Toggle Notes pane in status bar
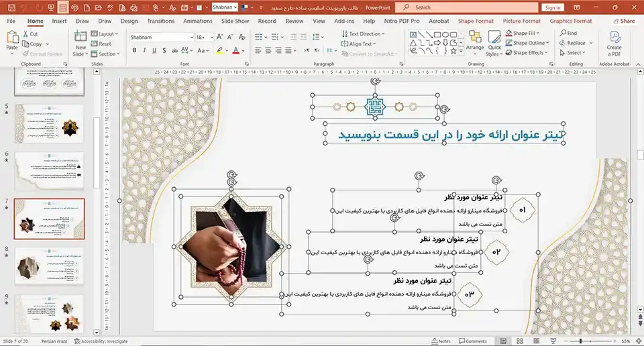Viewport: 644px width, 346px height. click(x=441, y=341)
